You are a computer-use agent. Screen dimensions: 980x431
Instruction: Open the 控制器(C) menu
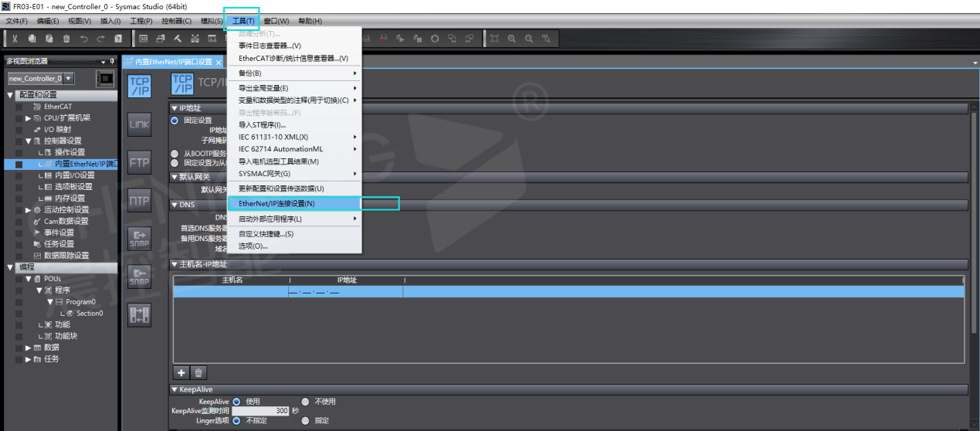[177, 21]
